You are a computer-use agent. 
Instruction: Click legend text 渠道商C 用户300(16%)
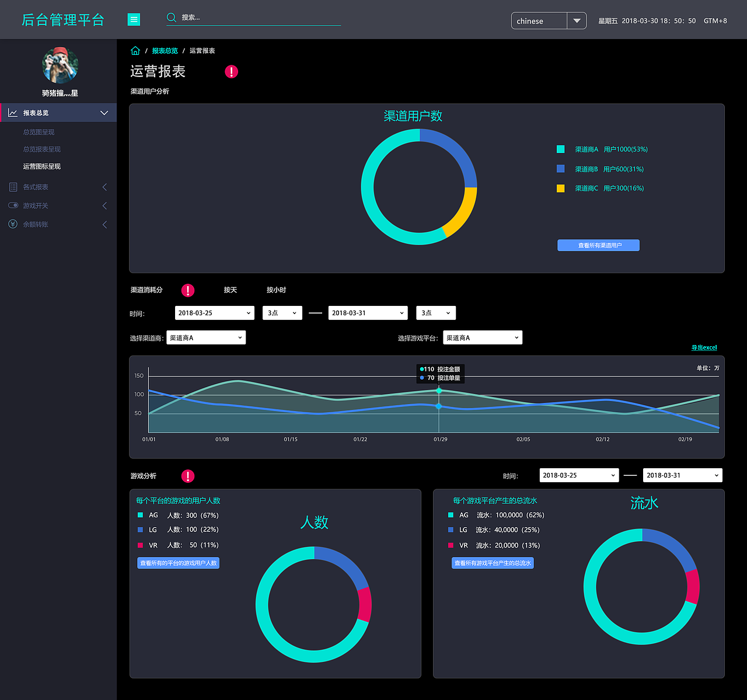(609, 188)
